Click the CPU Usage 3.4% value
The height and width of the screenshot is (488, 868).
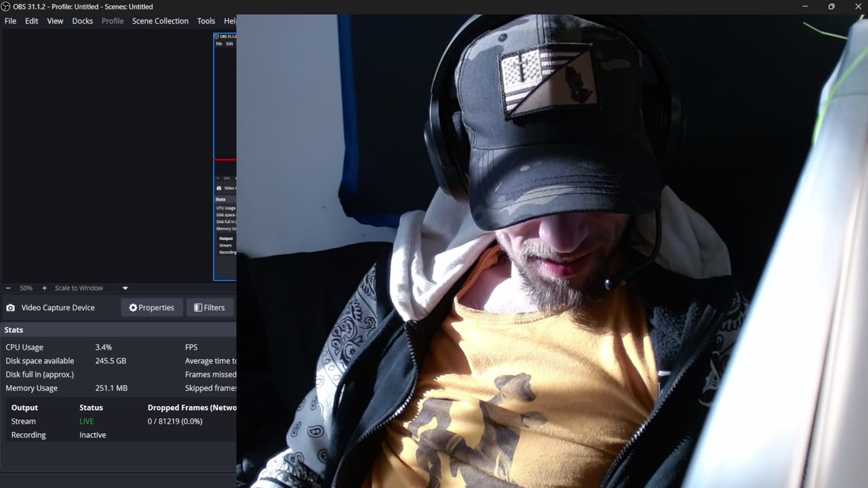[x=104, y=347]
